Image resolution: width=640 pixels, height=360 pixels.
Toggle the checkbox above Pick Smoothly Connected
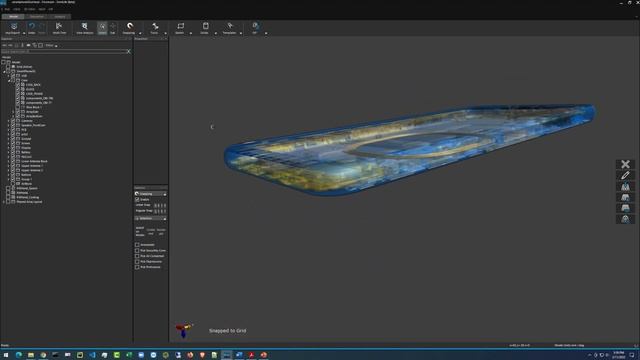pos(137,245)
